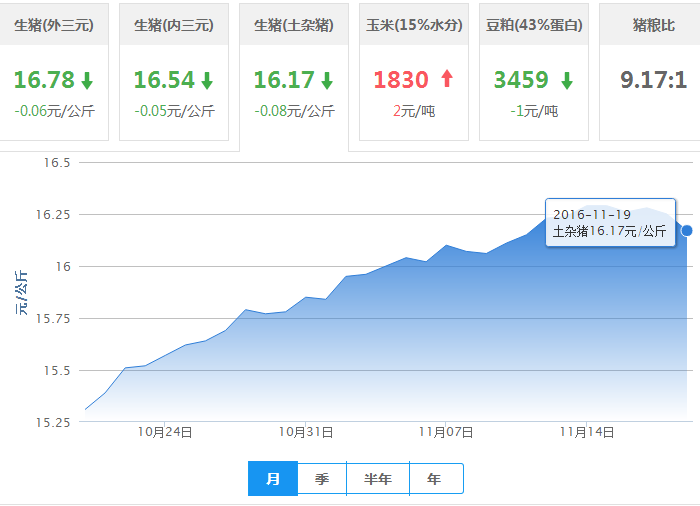Open the 生猪(土杂猪) price tab
The height and width of the screenshot is (506, 700).
[294, 25]
